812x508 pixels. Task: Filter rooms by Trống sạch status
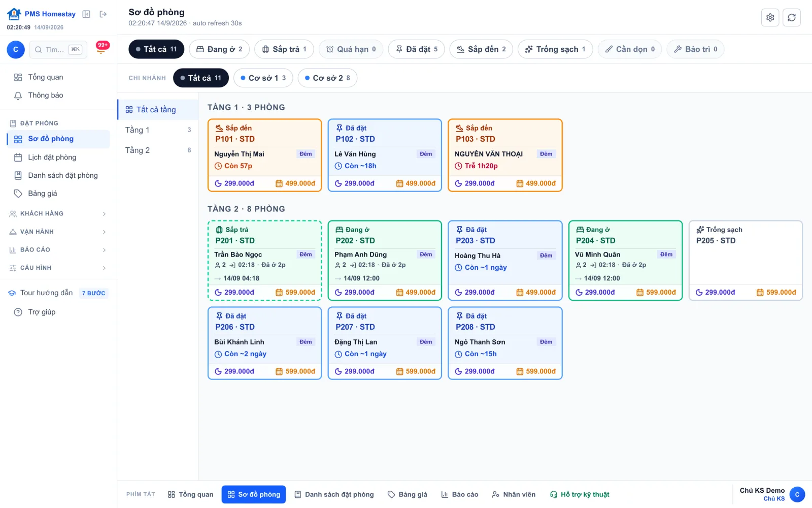coord(555,49)
